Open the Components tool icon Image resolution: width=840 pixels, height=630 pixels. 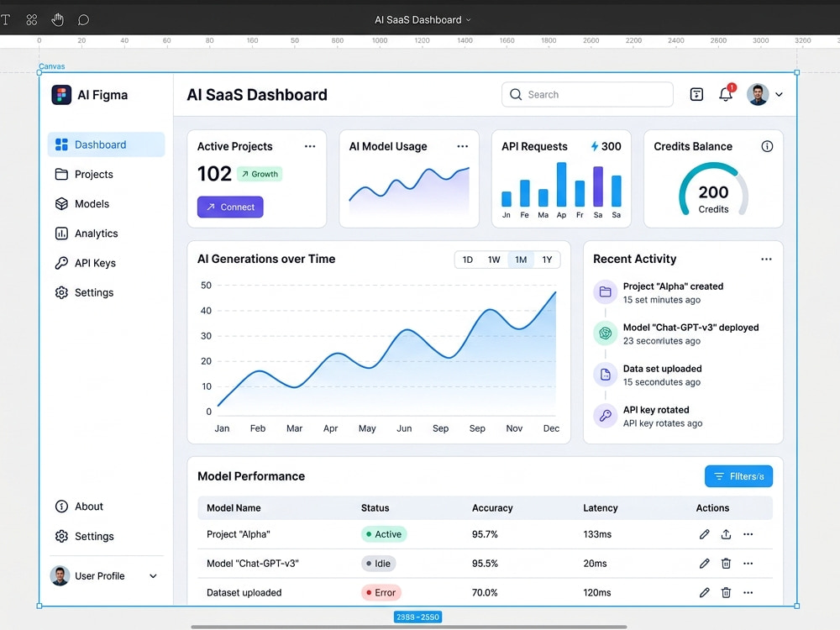tap(32, 20)
